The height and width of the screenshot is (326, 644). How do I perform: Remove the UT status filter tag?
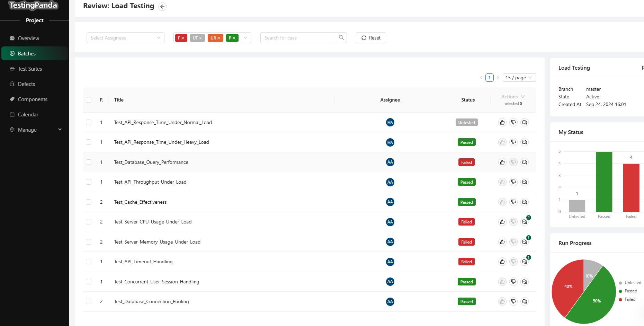(x=200, y=38)
